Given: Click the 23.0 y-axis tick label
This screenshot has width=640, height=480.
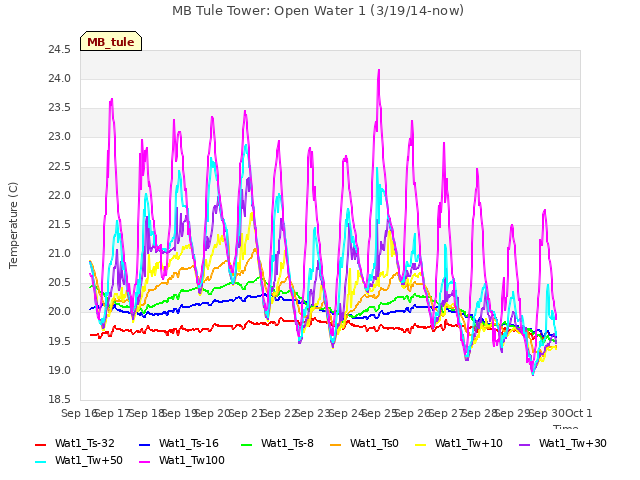Looking at the screenshot, I should (x=59, y=137).
